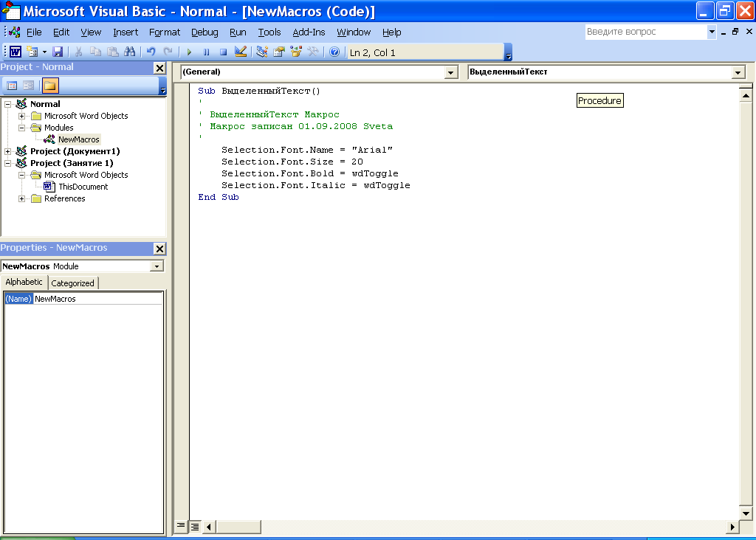Expand Microsoft Word Objects under Normal

pyautogui.click(x=21, y=116)
